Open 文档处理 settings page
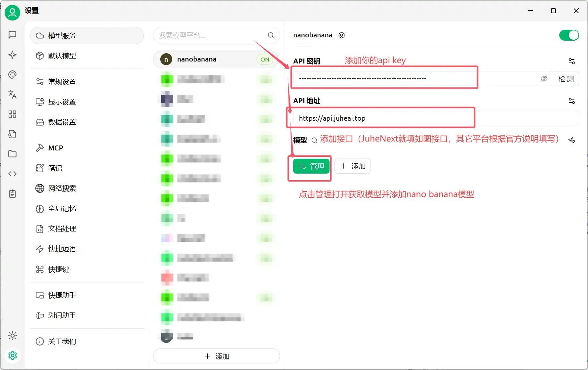The image size is (588, 370). click(x=87, y=228)
